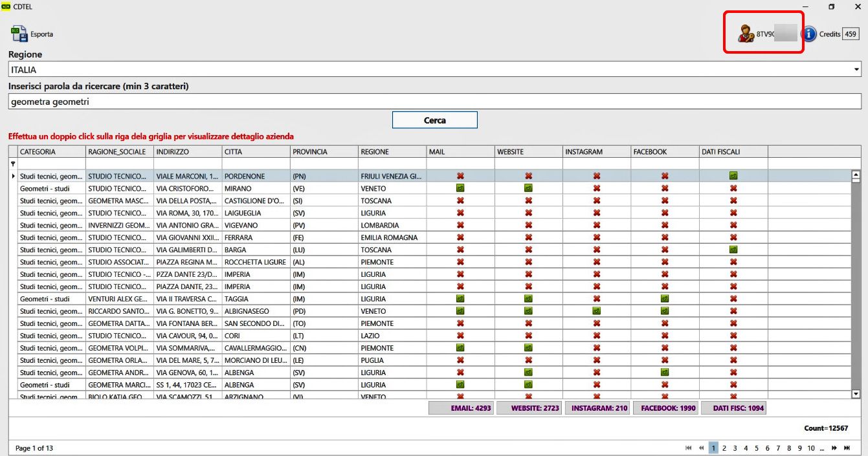Click the Cerca button
This screenshot has width=868, height=456.
pos(435,120)
